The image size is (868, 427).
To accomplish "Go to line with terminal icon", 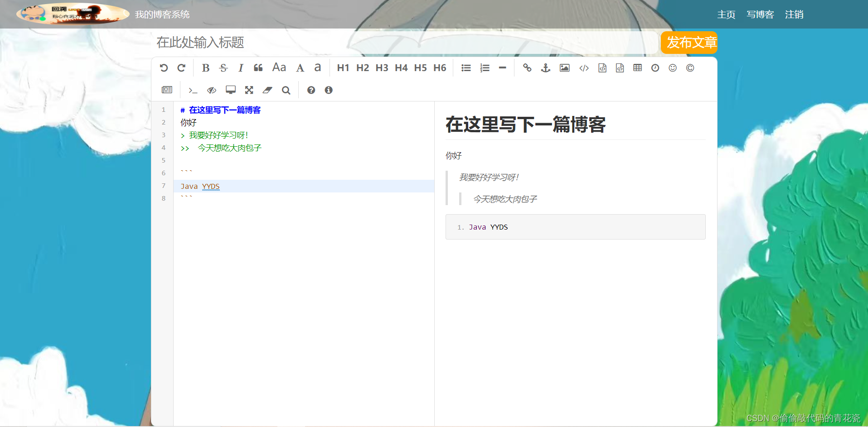I will coord(193,90).
